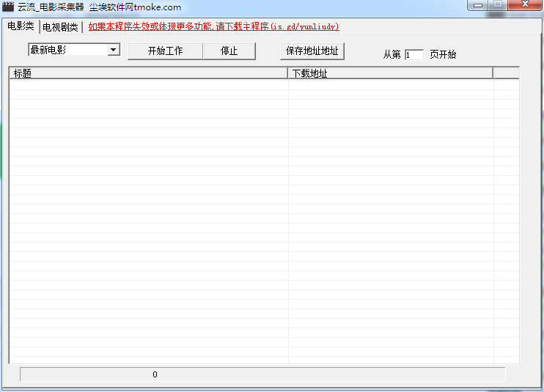
Task: Click the clapperboard app icon in title bar
Action: click(8, 7)
